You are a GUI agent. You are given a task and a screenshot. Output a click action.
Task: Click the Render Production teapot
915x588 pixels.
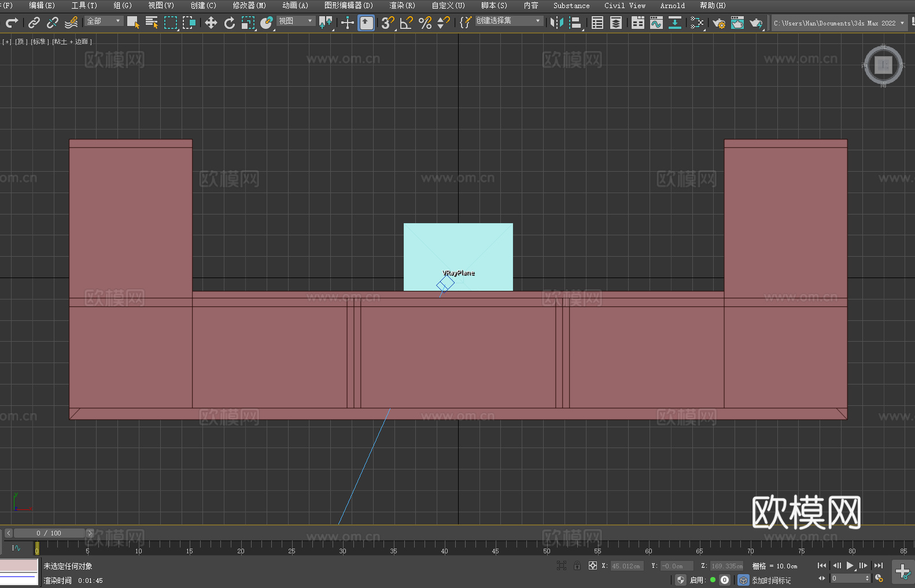756,23
